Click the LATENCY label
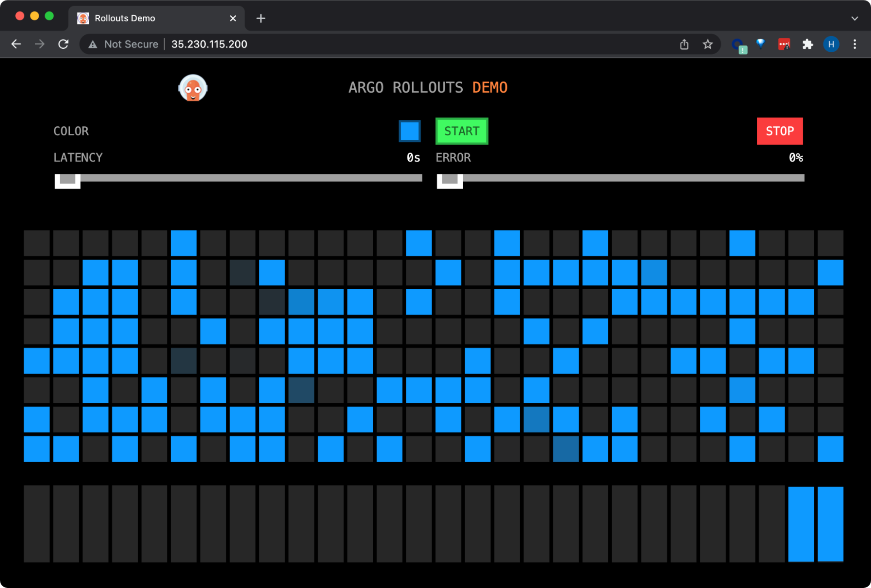Screen dimensions: 871x588 point(78,157)
